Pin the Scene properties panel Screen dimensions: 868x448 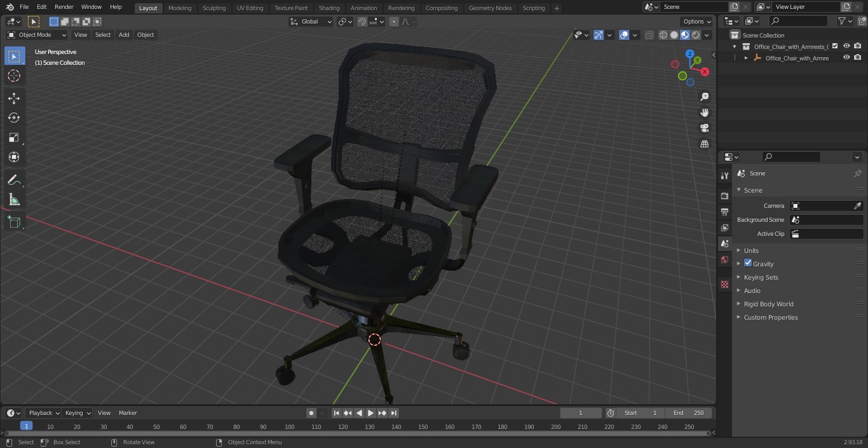pyautogui.click(x=857, y=173)
